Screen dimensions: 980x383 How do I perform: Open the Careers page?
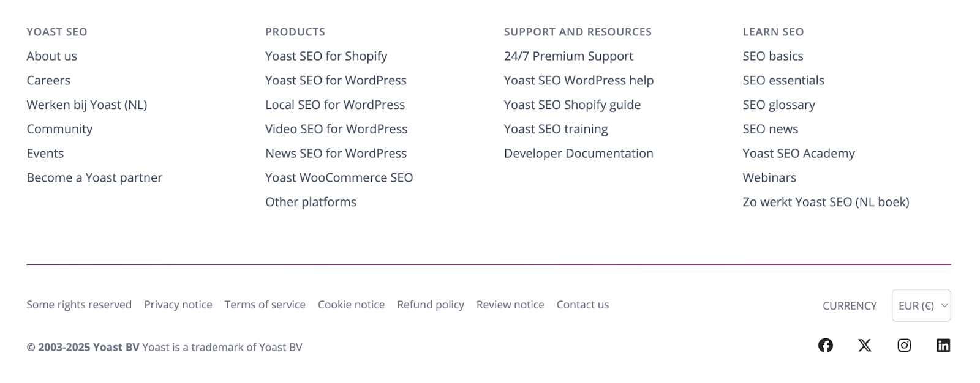(48, 80)
